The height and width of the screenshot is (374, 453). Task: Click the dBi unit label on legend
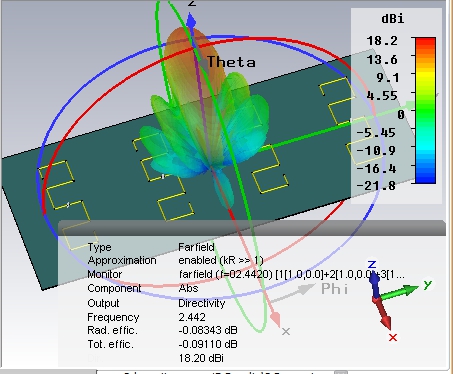(393, 19)
